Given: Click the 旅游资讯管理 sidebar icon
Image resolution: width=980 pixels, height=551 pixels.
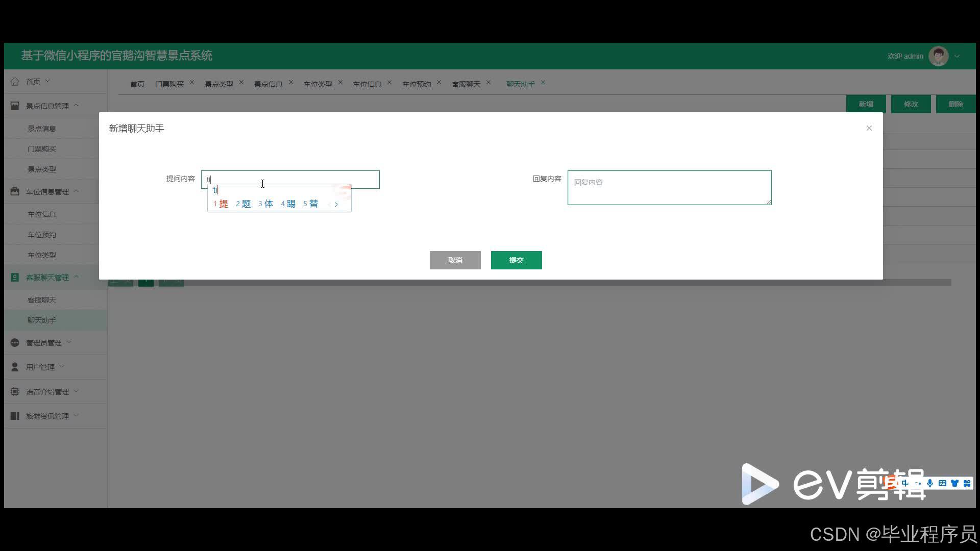Looking at the screenshot, I should [15, 416].
